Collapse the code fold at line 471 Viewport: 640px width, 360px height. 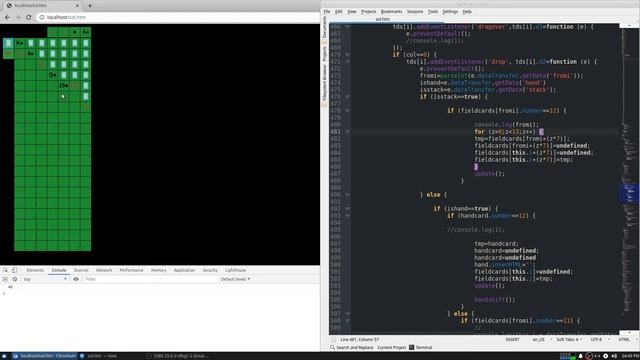347,62
